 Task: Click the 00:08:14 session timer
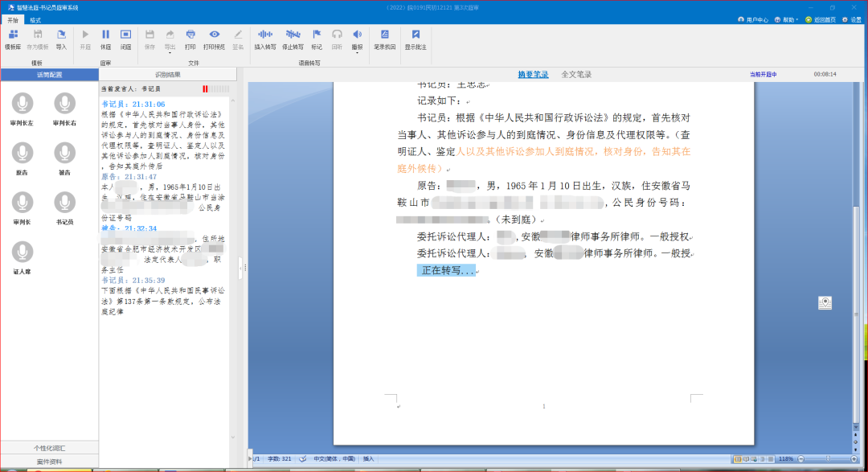825,74
